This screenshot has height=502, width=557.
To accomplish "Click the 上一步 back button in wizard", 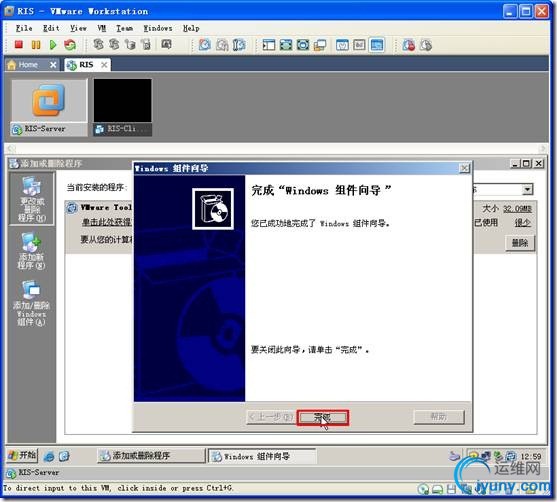I will tap(271, 417).
